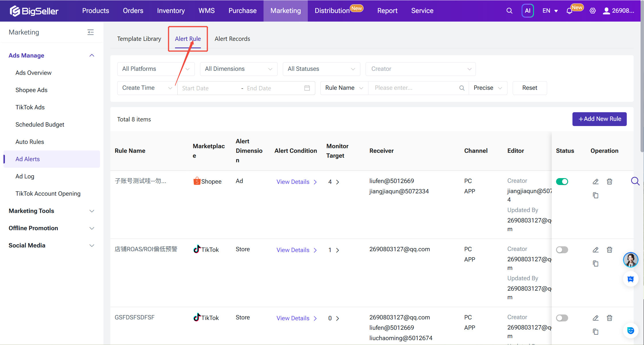This screenshot has width=644, height=345.
Task: Open the AI assistant button
Action: pos(528,11)
